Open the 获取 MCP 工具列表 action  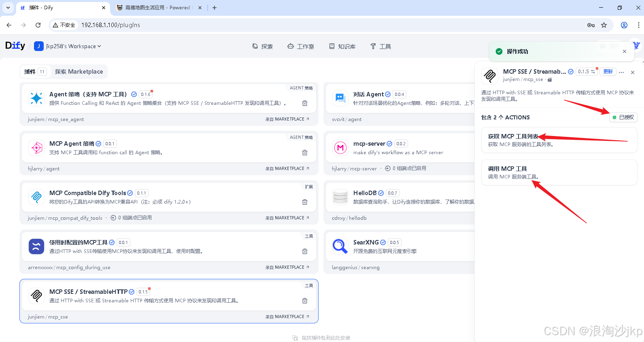point(559,140)
